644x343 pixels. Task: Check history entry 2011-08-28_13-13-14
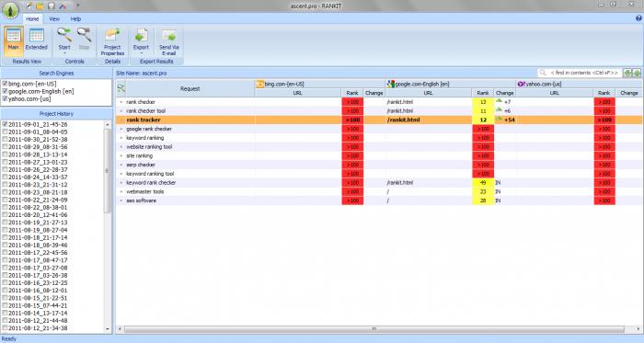coord(5,154)
